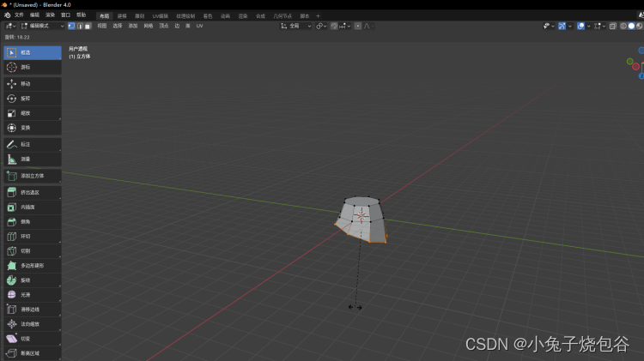
Task: Choose the 滑移边线 (Edge Slide) tool
Action: tap(33, 310)
